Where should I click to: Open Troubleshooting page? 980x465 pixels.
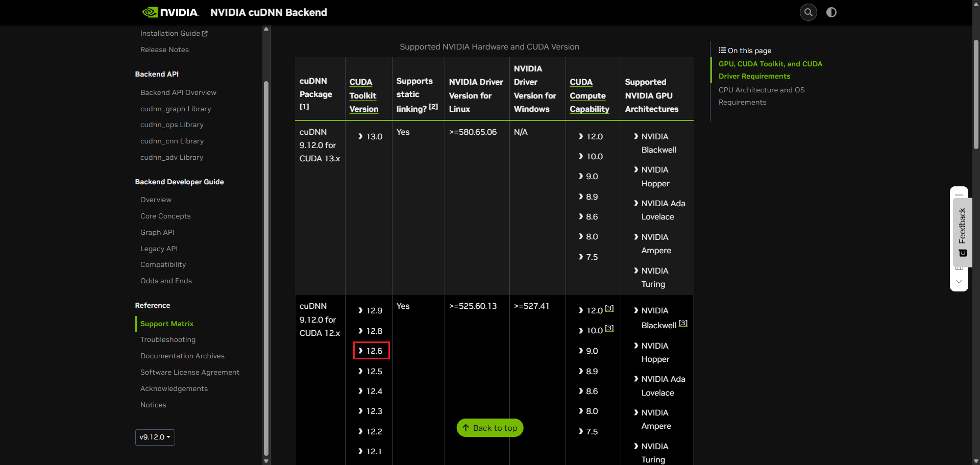point(168,339)
